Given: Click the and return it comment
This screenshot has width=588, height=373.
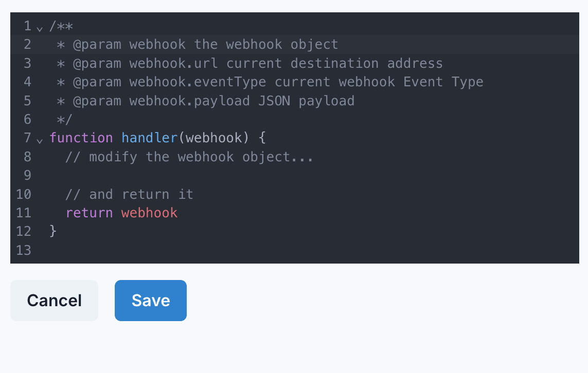Looking at the screenshot, I should pos(129,194).
